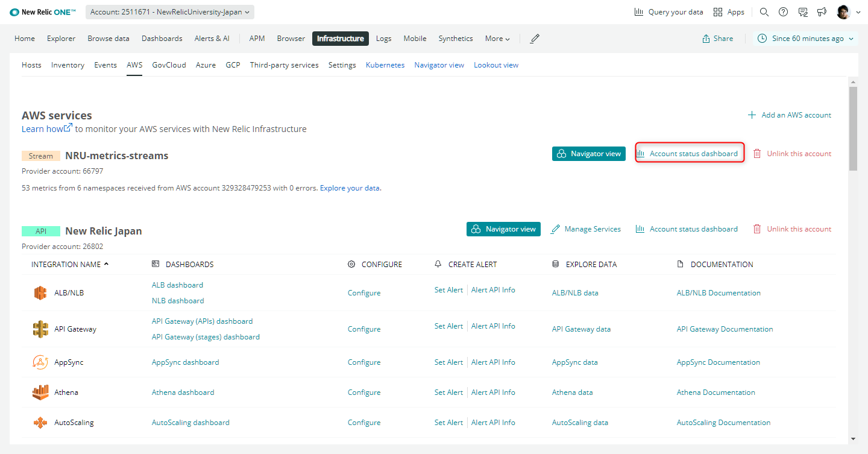868x454 pixels.
Task: Click the Stream badge on NRU-metrics-streams
Action: pos(41,156)
